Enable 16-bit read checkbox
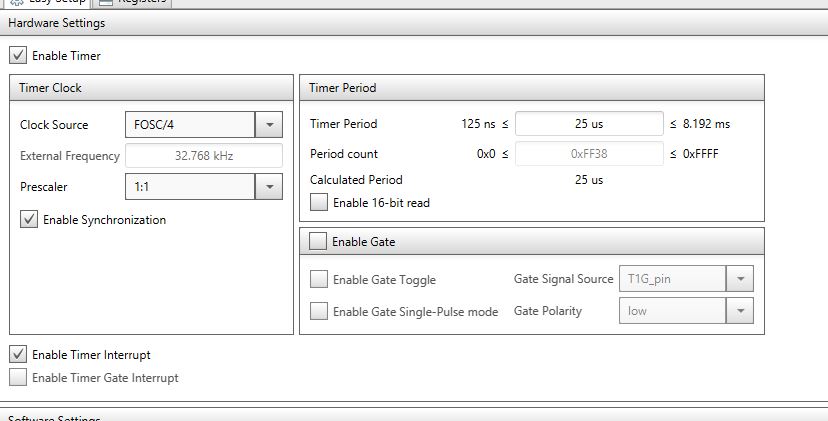The width and height of the screenshot is (828, 421). [x=319, y=202]
